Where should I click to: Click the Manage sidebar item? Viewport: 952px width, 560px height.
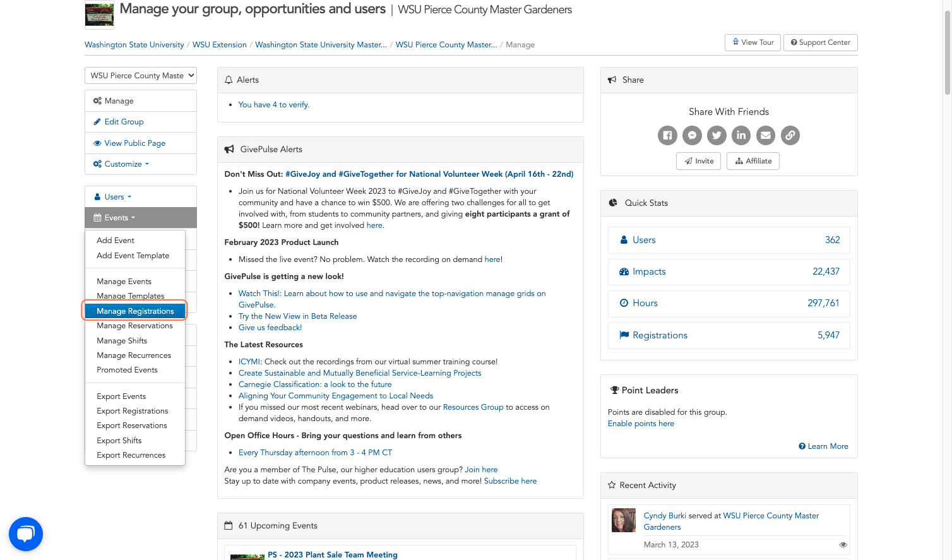141,101
